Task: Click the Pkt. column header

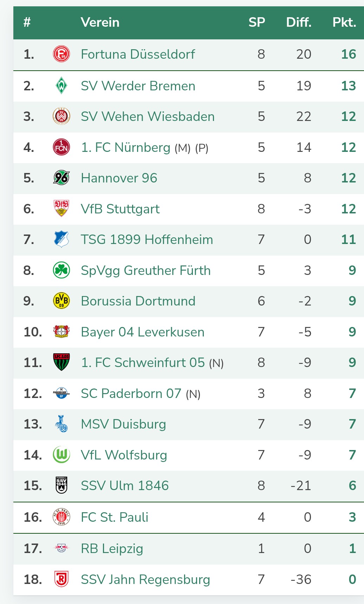Action: [x=344, y=23]
